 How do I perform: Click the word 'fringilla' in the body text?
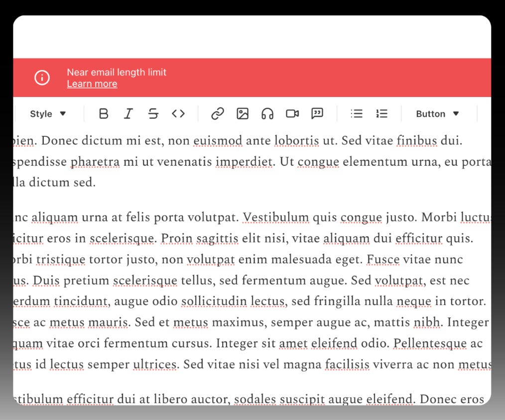click(x=337, y=301)
